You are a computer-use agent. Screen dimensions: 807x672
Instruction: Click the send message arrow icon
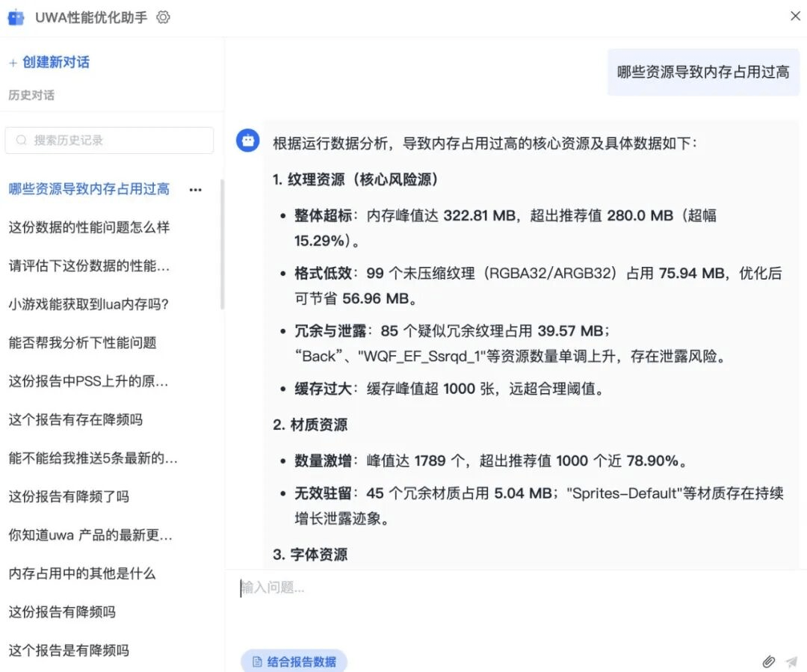click(791, 662)
